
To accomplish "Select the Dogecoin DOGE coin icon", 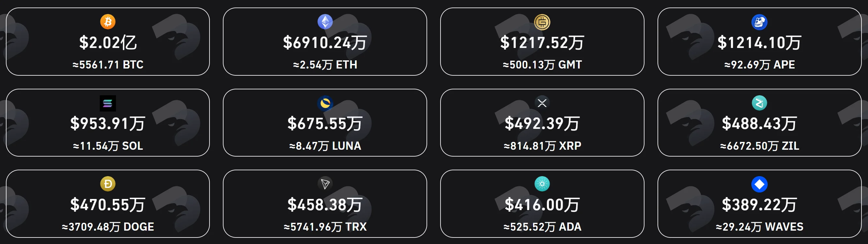I will 108,184.
